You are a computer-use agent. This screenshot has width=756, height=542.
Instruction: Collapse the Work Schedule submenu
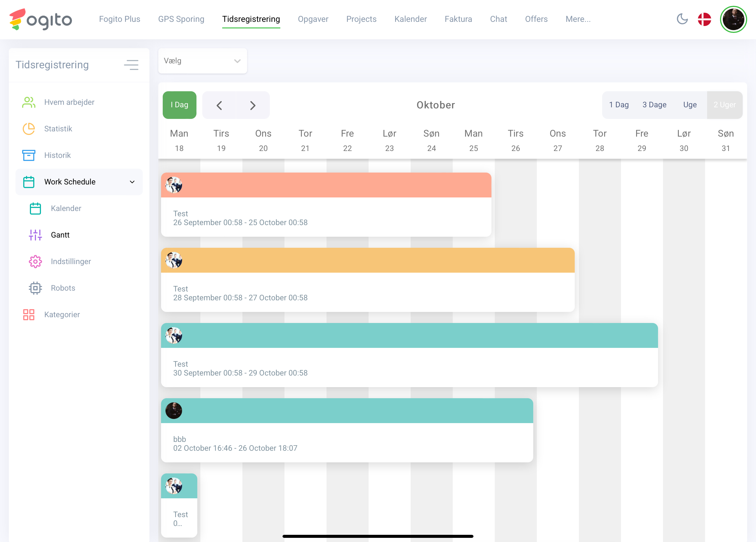pos(132,182)
